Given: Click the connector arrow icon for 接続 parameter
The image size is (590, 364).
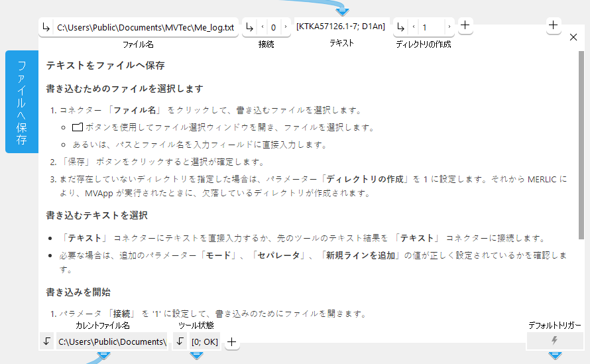Looking at the screenshot, I should click(x=250, y=27).
